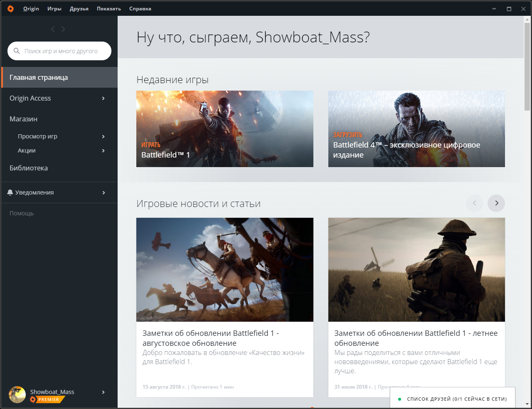Open the Справка menu
This screenshot has width=532, height=409.
pos(140,9)
